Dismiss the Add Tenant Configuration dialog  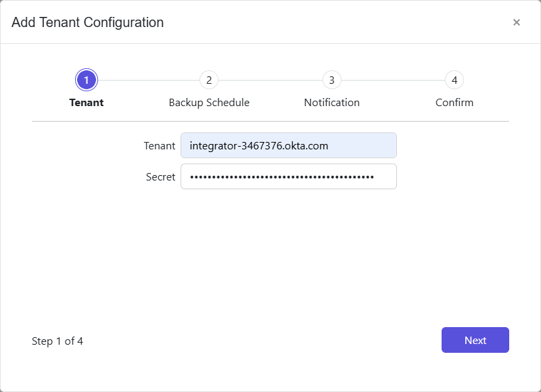click(x=517, y=22)
